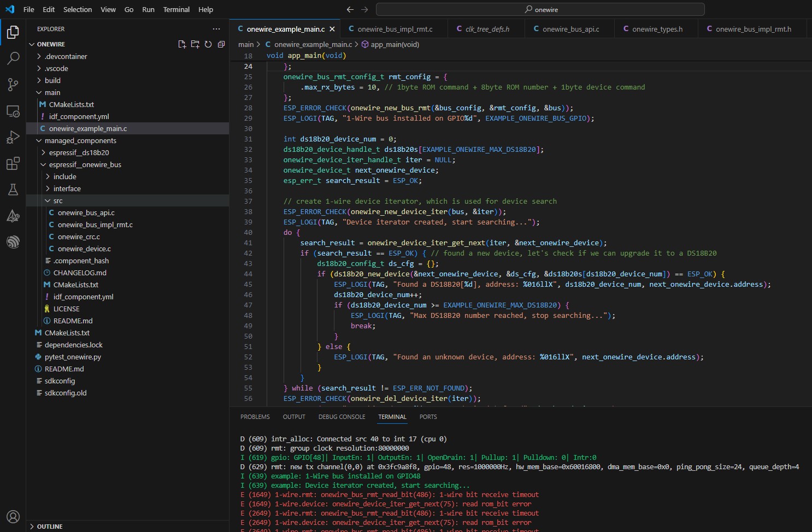Expand the build folder
Viewport: 812px width, 532px height.
128,80
